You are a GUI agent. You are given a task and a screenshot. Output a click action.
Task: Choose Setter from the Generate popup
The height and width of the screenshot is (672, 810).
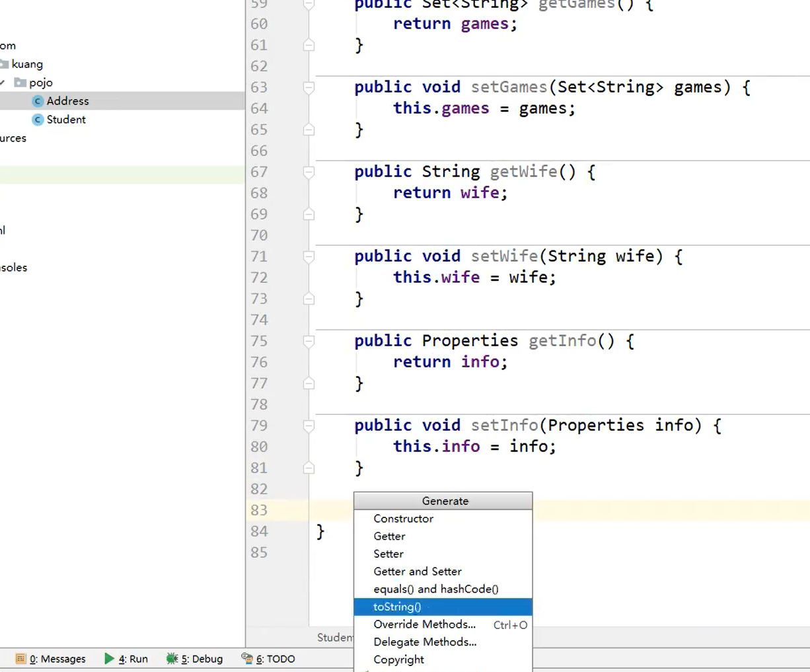(443, 554)
